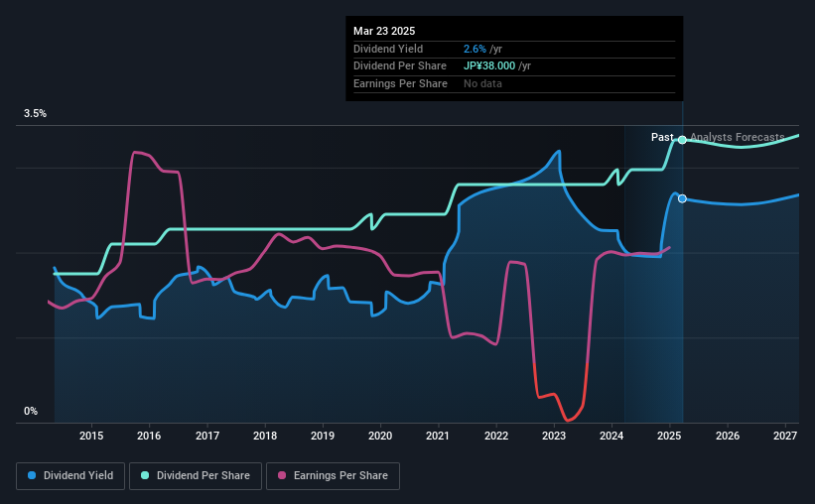Click the pink Earnings Per Share legend dot
Image resolution: width=815 pixels, height=504 pixels.
[x=282, y=475]
